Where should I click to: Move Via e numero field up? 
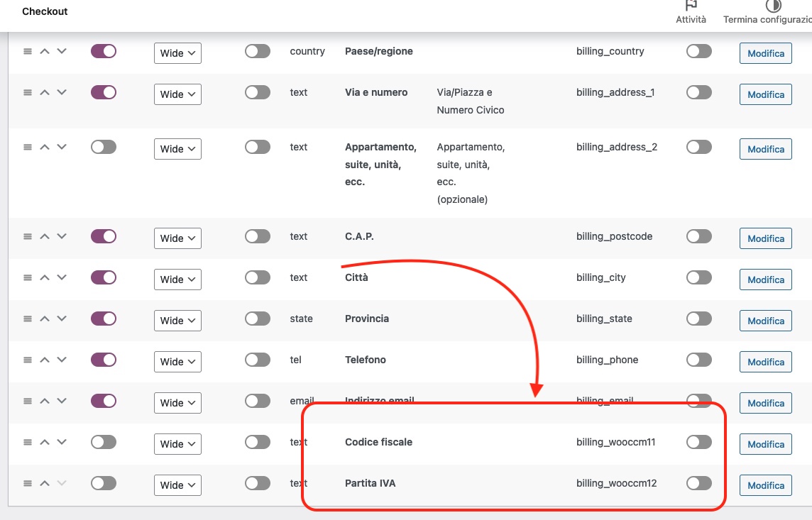point(45,93)
